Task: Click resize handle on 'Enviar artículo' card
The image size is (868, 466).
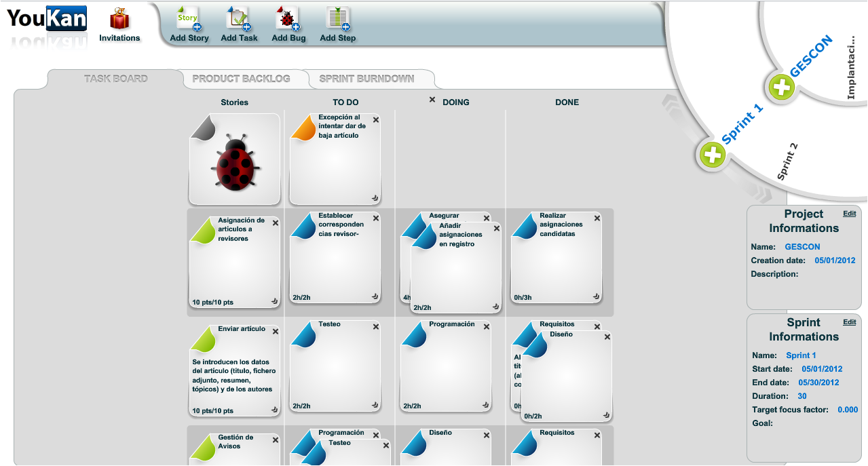Action: (275, 410)
